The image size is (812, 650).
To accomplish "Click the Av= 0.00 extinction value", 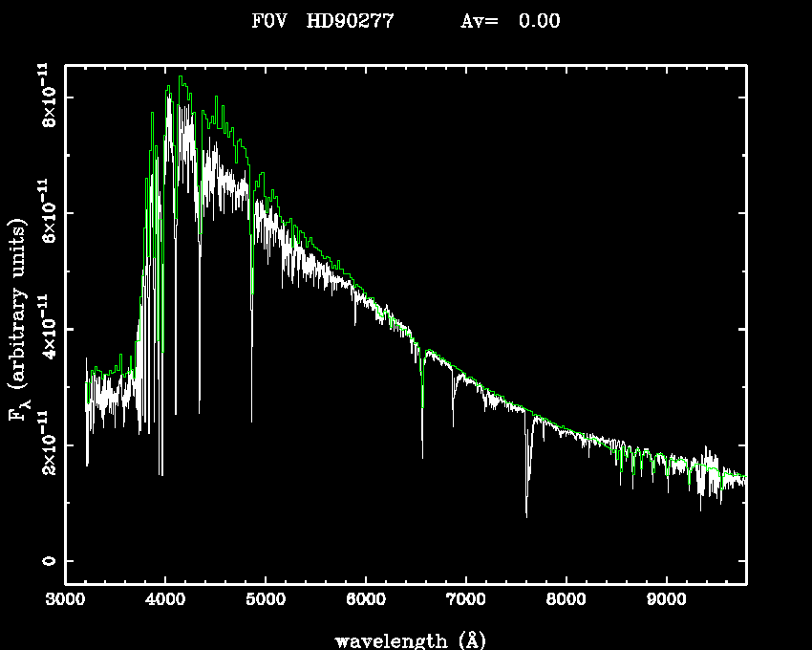I will coord(510,21).
